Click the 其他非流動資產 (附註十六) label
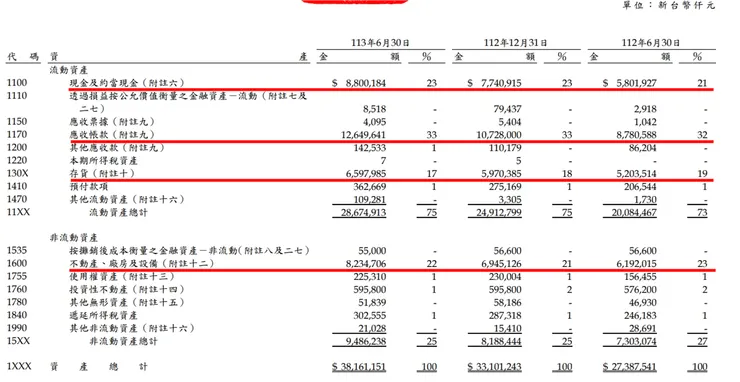The width and height of the screenshot is (740, 382). 132,328
